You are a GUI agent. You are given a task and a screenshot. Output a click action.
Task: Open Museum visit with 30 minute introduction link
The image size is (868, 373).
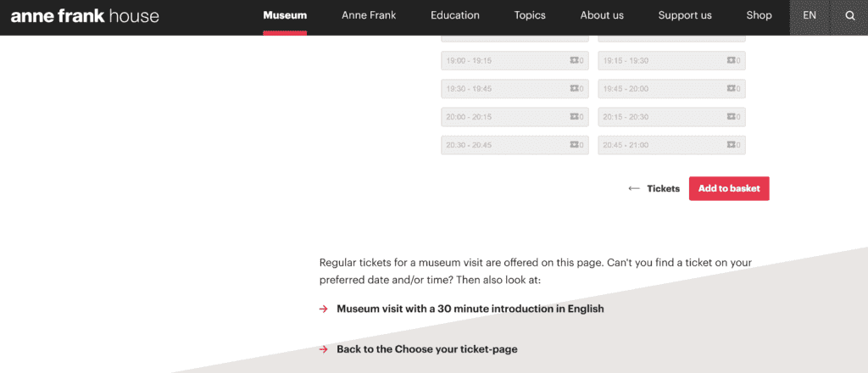470,309
